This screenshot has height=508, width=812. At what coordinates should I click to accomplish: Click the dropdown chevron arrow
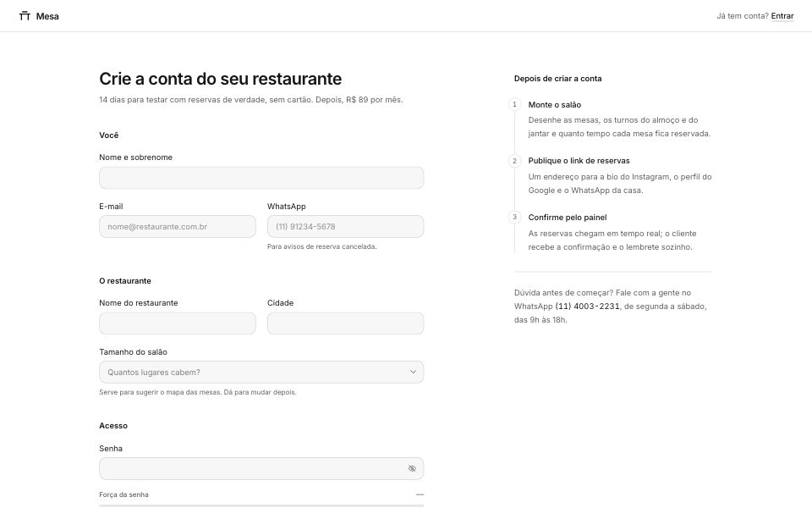pyautogui.click(x=413, y=373)
